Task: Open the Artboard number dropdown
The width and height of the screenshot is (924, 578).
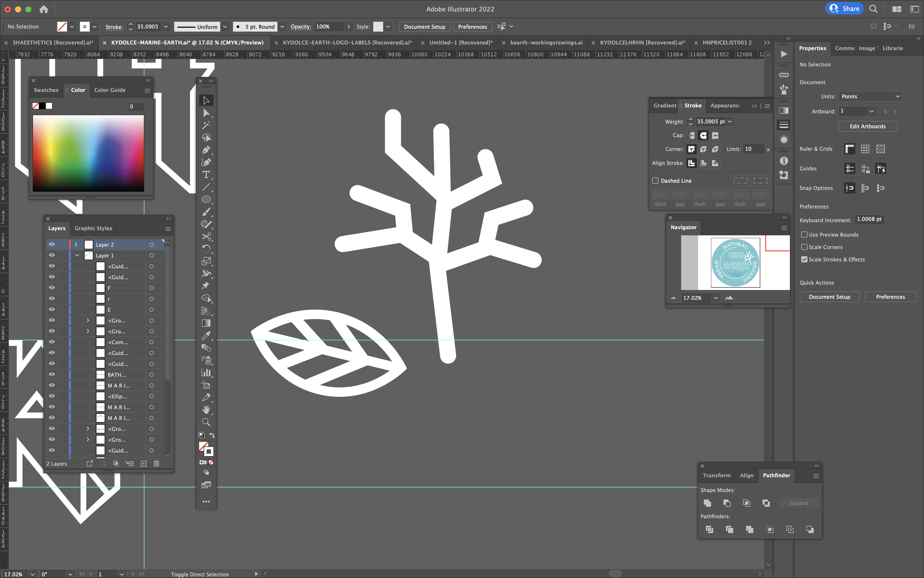Action: 872,111
